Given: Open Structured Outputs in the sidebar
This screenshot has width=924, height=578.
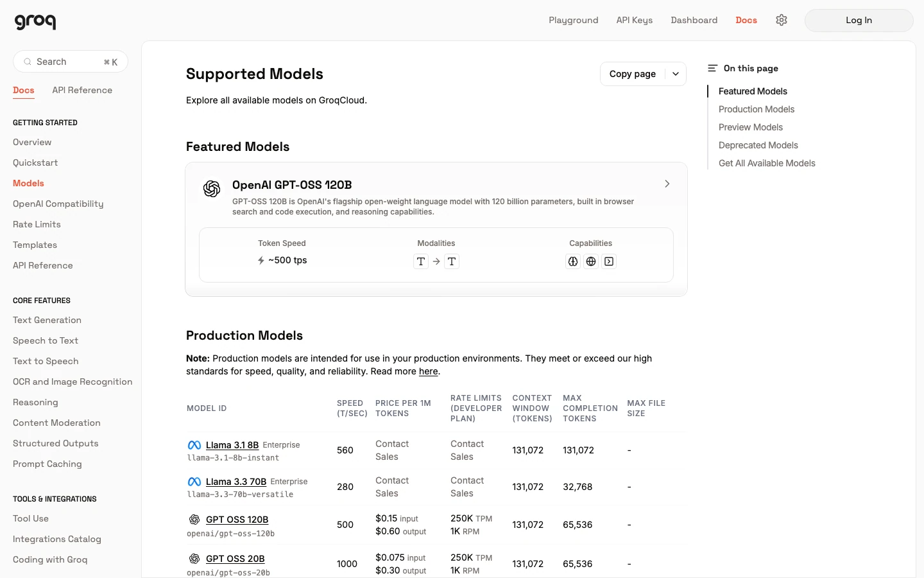Looking at the screenshot, I should click(56, 443).
